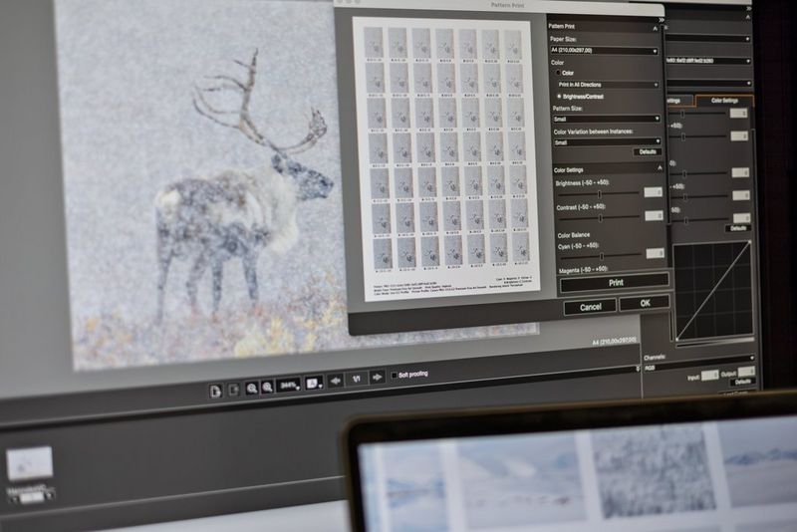Switch to Color Settings tab in main window
This screenshot has width=797, height=532.
pos(724,100)
